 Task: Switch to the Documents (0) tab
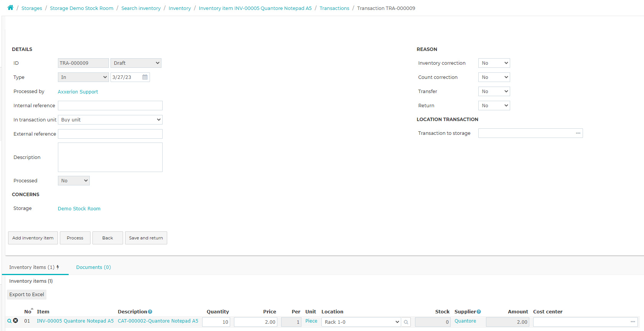click(94, 267)
